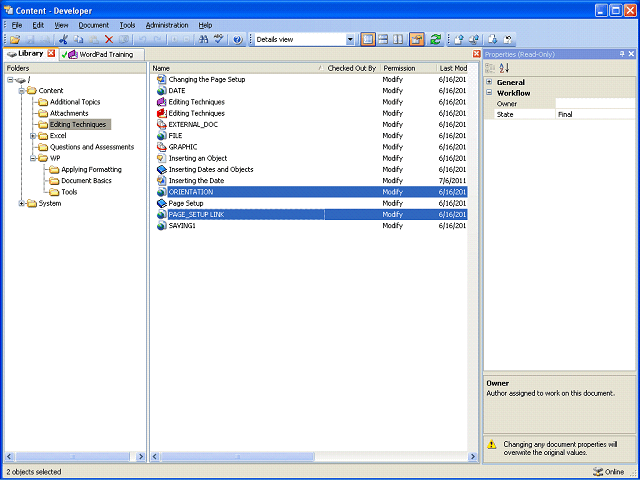Collapse the Workflow properties section
640x480 pixels.
pos(489,93)
